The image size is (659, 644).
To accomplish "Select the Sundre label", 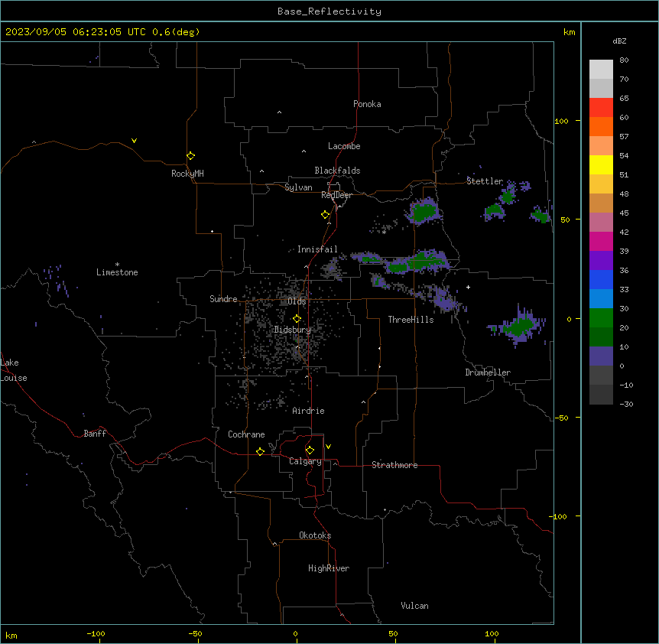I will (x=223, y=299).
